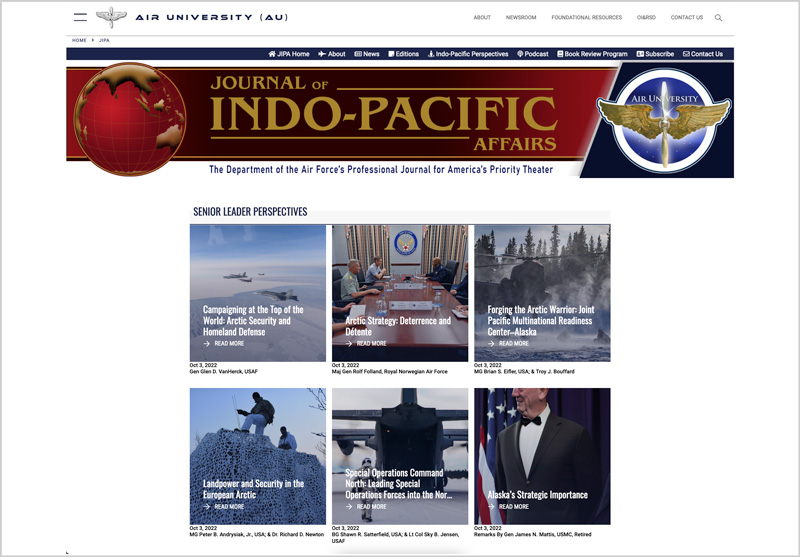This screenshot has width=800, height=557.
Task: Click HOME in the breadcrumb
Action: 79,40
